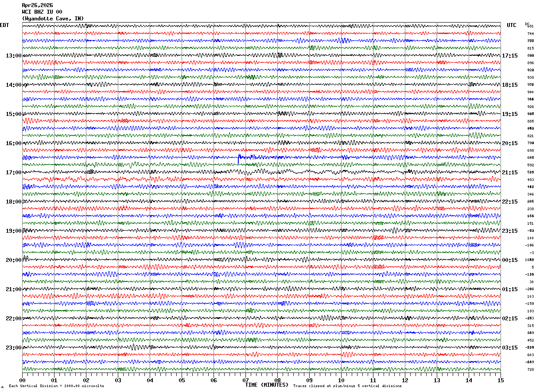Click minute tick label 15 on time axis
The height and width of the screenshot is (392, 536).
pos(501,380)
